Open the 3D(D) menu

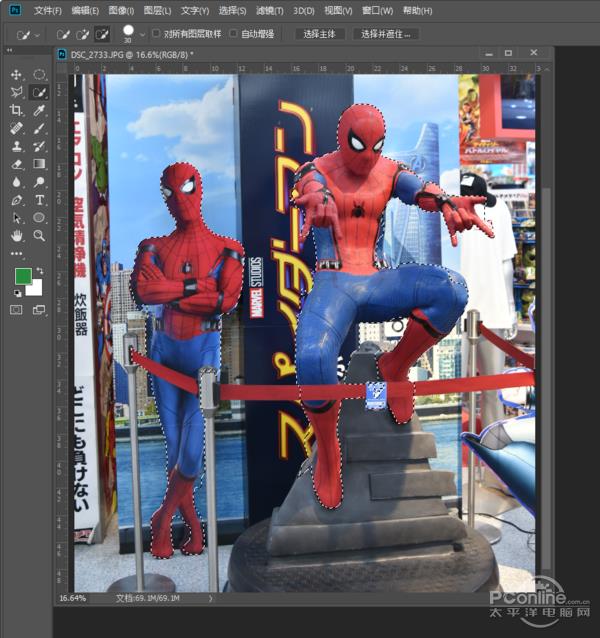pyautogui.click(x=304, y=11)
